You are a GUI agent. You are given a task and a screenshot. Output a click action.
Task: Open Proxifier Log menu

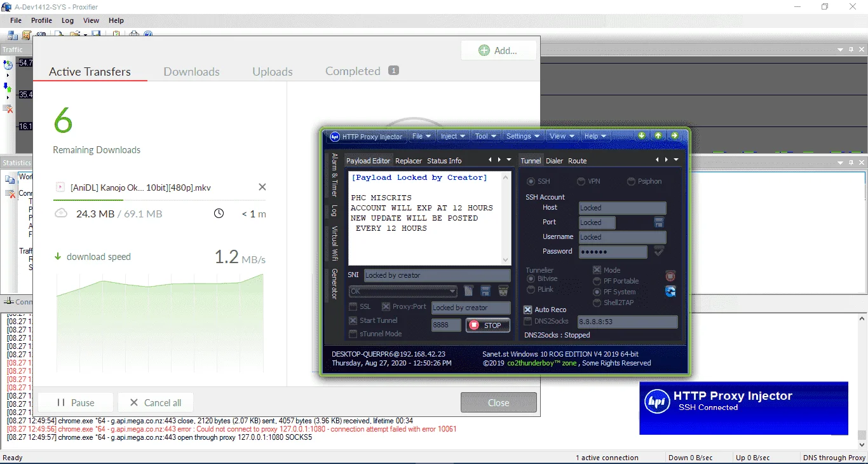(x=67, y=20)
